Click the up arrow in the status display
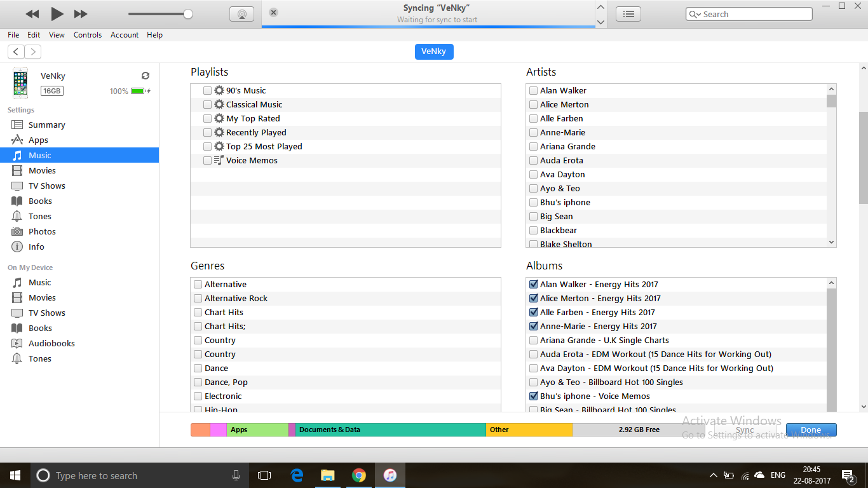Image resolution: width=868 pixels, height=488 pixels. click(x=601, y=7)
